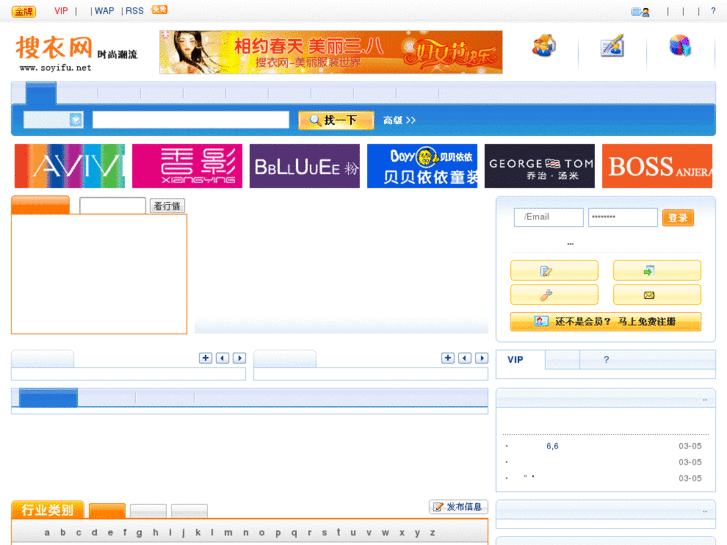727x545 pixels.
Task: Click the yellow button with green arrow icon
Action: [657, 270]
